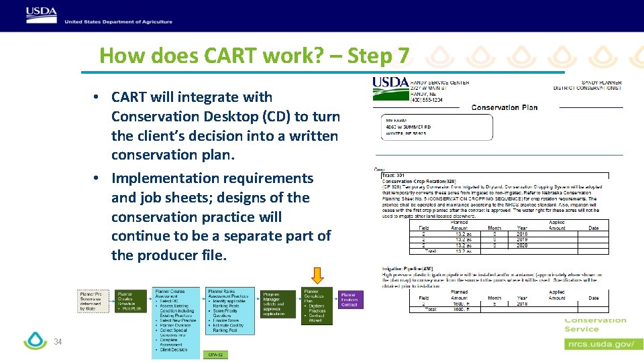Screen dimensions: 644x362
Task: Click the 'Planner Ranks Assessment Practices' flowchart box
Action: [230, 310]
